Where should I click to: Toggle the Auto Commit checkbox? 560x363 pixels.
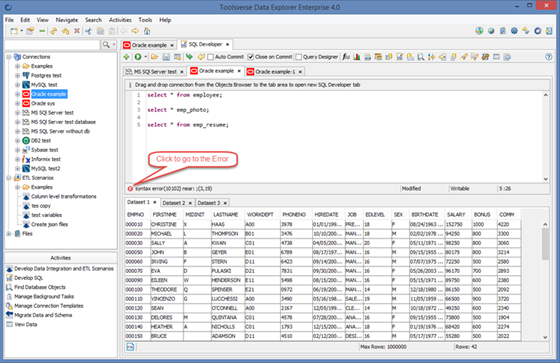211,57
